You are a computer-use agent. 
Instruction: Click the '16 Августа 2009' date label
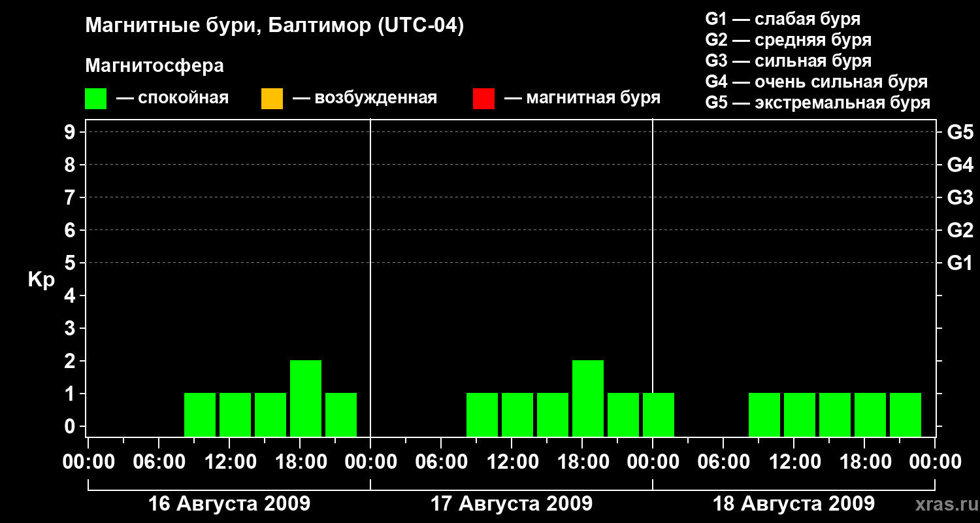click(229, 503)
